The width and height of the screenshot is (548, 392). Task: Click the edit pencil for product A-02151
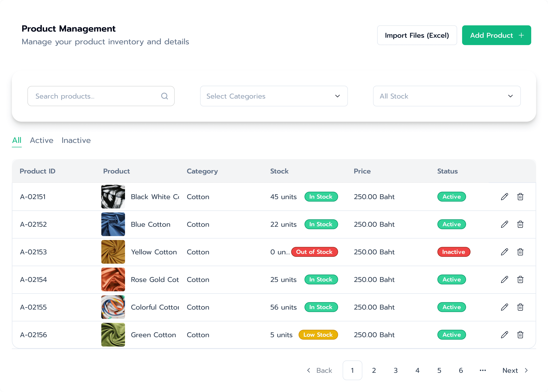coord(504,197)
